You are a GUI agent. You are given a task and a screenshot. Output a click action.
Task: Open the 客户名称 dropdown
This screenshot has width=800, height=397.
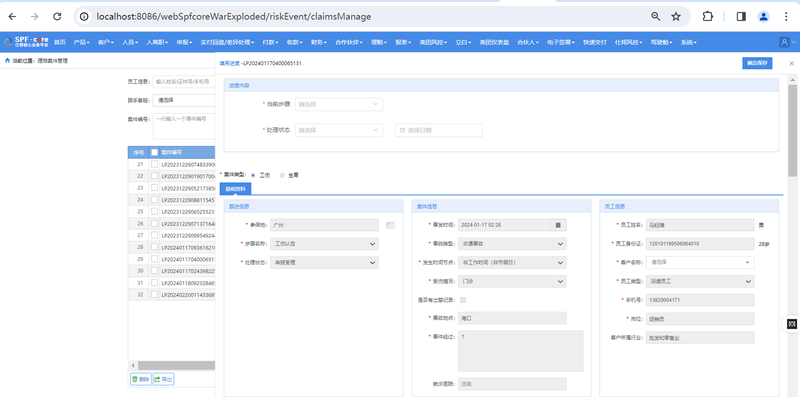click(700, 262)
